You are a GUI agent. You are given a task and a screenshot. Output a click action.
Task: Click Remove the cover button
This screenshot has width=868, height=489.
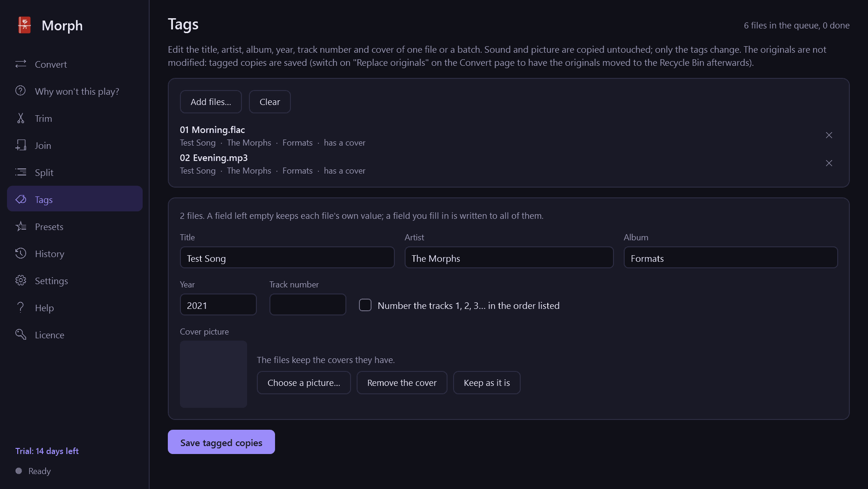tap(402, 383)
